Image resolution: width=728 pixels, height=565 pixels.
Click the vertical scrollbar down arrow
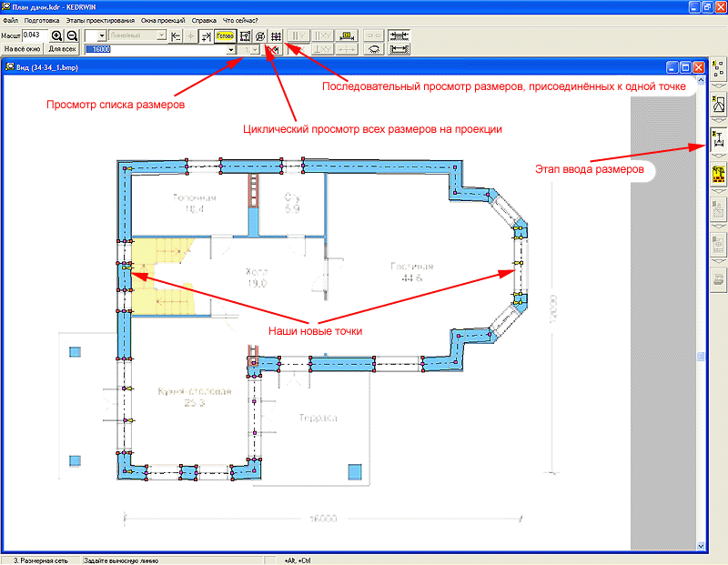[x=701, y=546]
